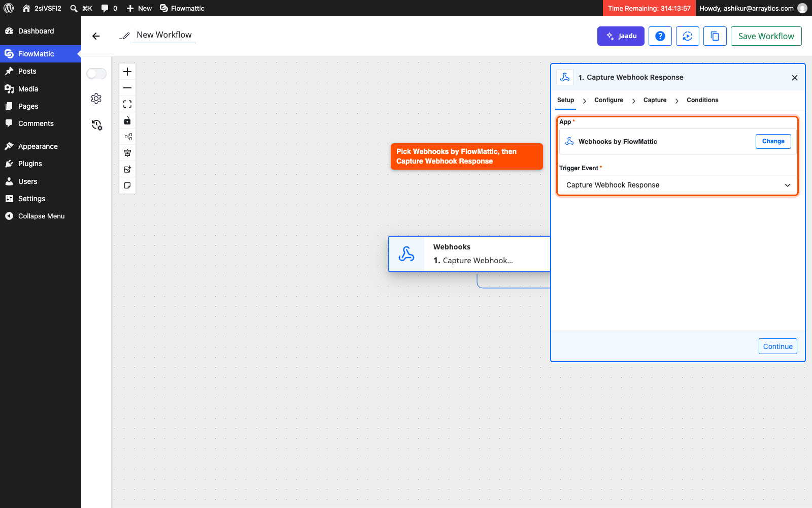Open the Jadu AI assistant
This screenshot has width=812, height=508.
[621, 36]
